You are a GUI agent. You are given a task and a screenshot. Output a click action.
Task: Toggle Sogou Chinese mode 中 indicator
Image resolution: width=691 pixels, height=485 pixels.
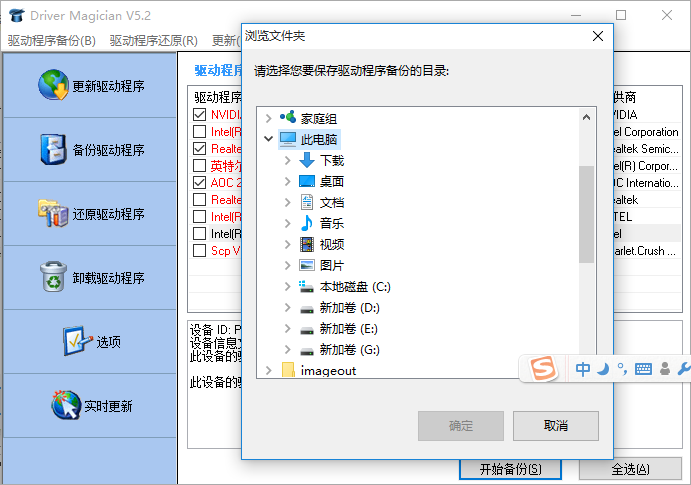point(583,369)
